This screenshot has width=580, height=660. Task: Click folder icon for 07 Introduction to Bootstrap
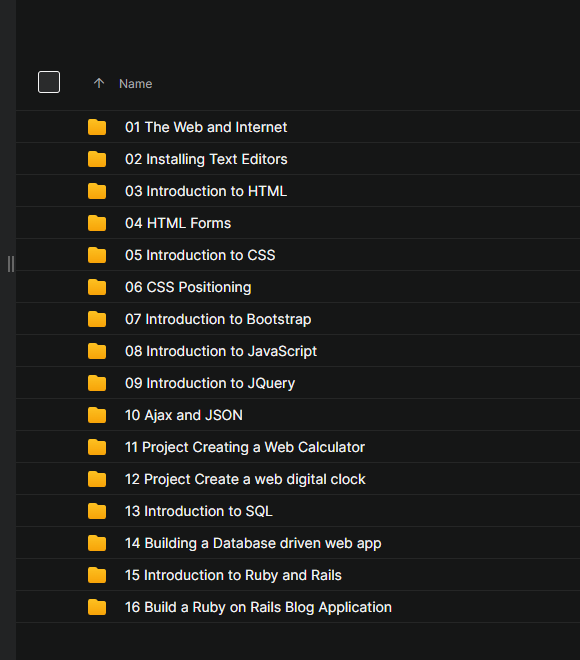(97, 319)
